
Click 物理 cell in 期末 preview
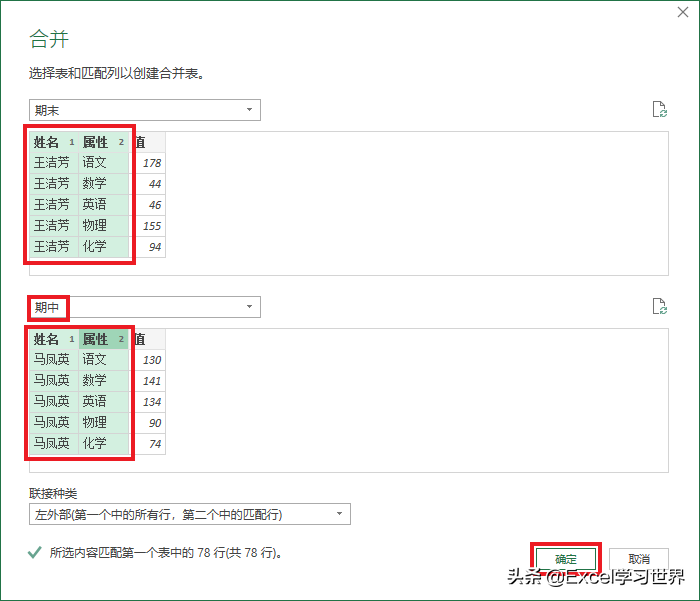[x=104, y=226]
